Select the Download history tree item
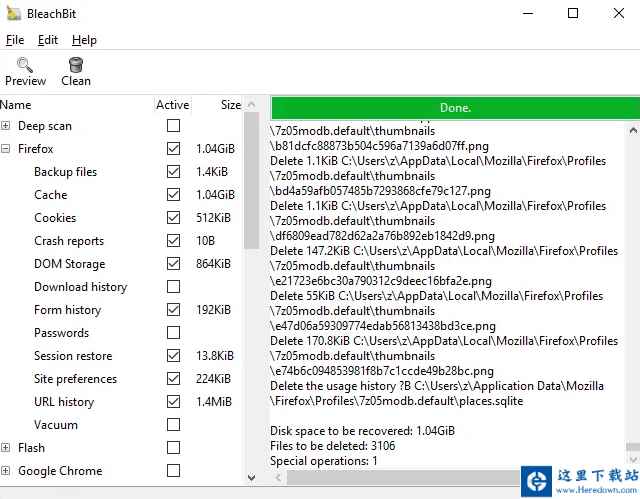The width and height of the screenshot is (640, 499). [x=80, y=287]
